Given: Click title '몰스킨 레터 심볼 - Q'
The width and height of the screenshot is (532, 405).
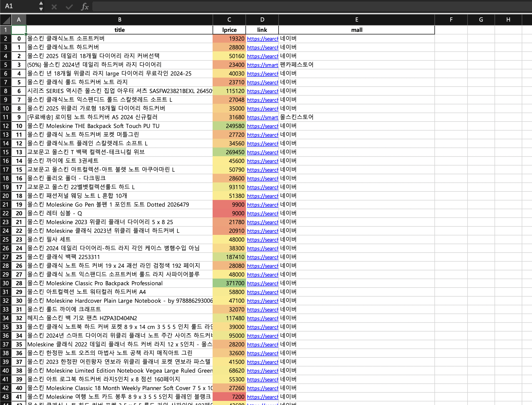Looking at the screenshot, I should pos(55,213).
